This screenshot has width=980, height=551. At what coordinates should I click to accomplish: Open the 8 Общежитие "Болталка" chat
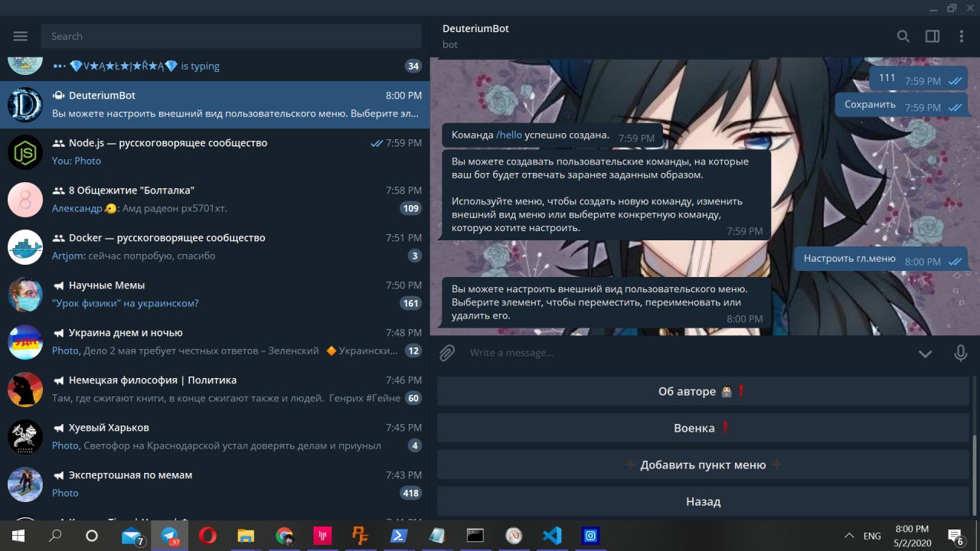pyautogui.click(x=214, y=200)
